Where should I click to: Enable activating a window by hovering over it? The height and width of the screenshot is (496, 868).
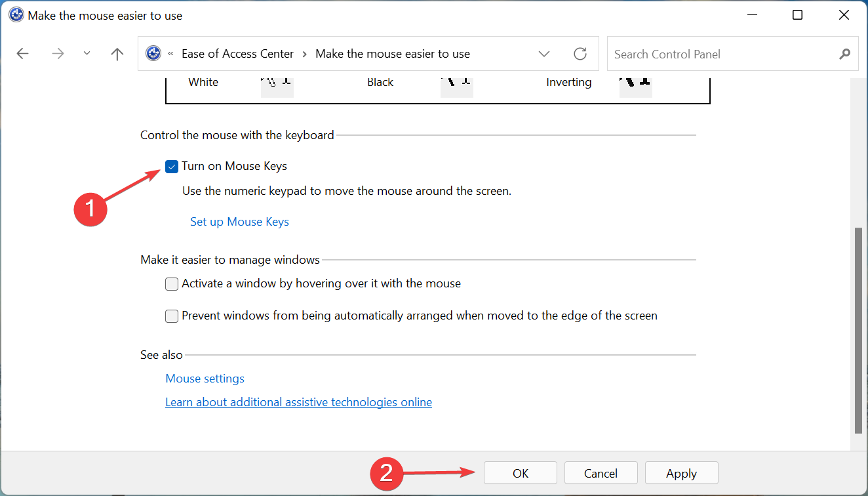171,283
